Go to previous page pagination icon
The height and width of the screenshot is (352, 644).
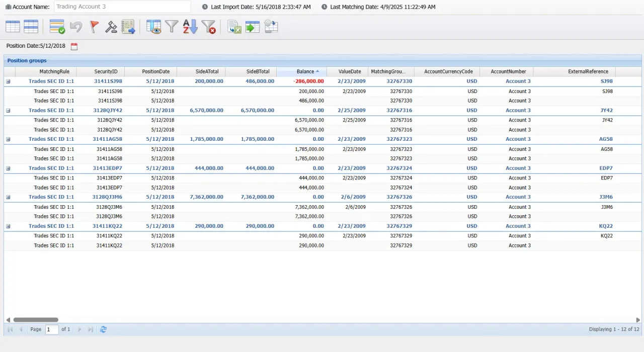[x=21, y=329]
